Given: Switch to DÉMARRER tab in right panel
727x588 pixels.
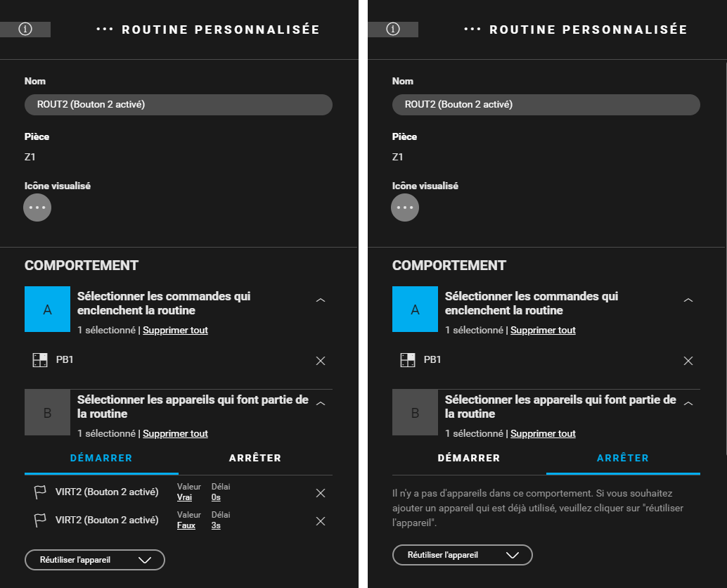Looking at the screenshot, I should click(x=469, y=458).
